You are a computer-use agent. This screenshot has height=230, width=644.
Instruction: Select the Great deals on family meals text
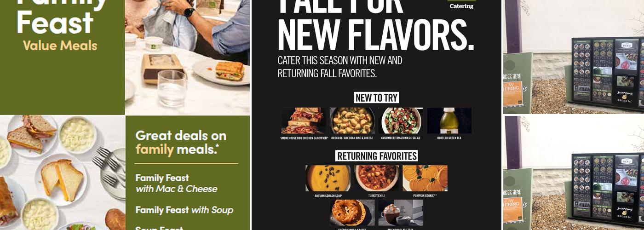[x=181, y=142]
